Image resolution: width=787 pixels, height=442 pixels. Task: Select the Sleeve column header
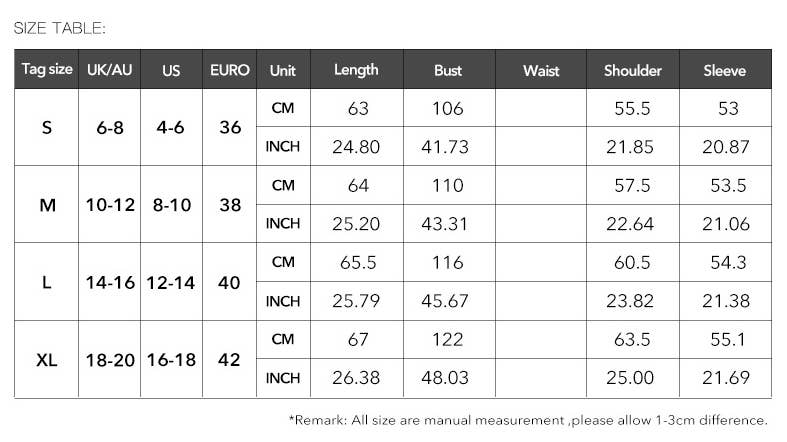[725, 71]
